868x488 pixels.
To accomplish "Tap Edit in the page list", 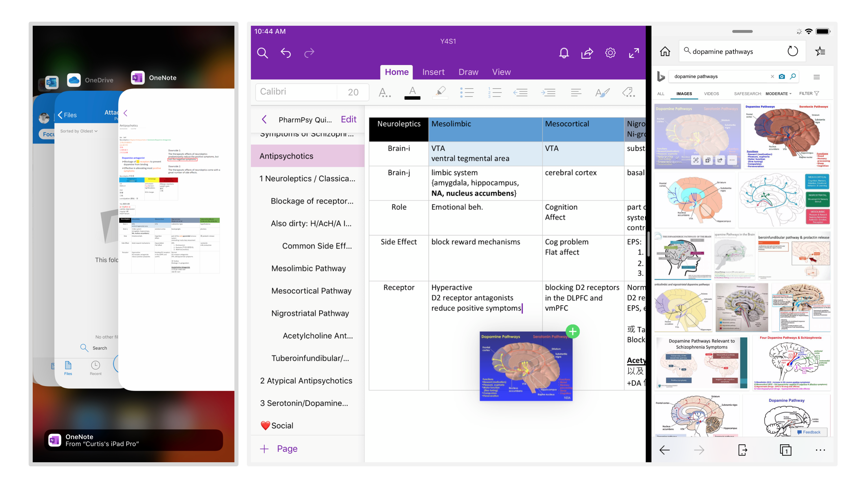I will [x=348, y=119].
